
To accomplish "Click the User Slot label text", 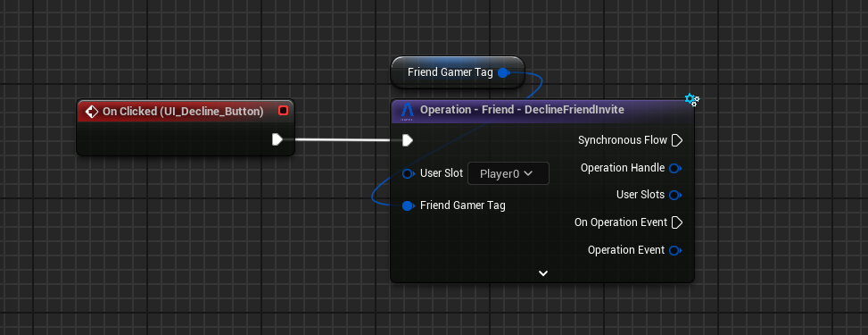I will (x=442, y=173).
